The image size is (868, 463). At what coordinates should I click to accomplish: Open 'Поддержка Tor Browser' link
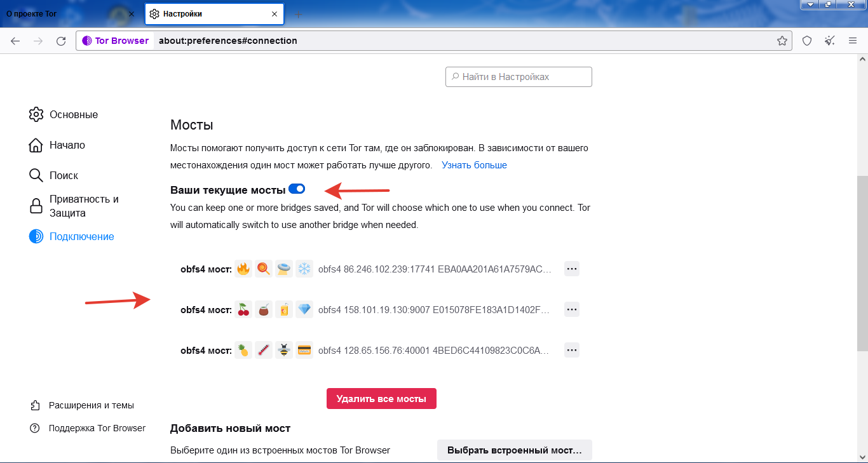click(x=88, y=428)
